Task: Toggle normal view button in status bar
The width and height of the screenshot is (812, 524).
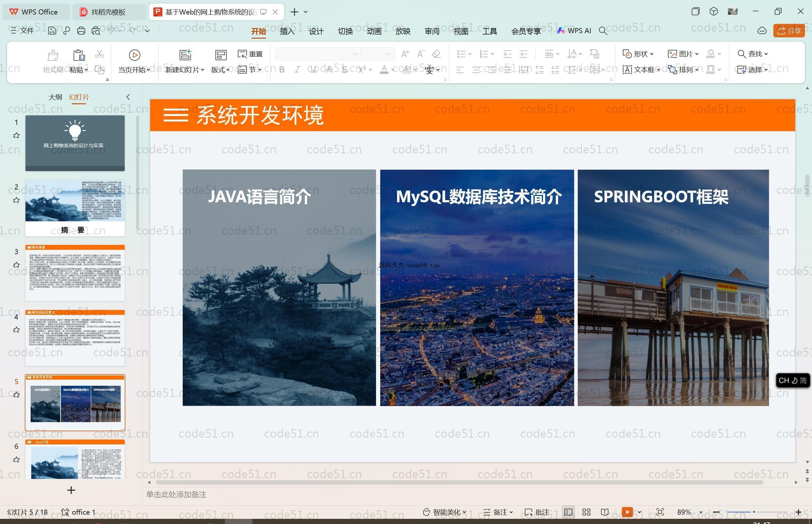Action: tap(568, 512)
